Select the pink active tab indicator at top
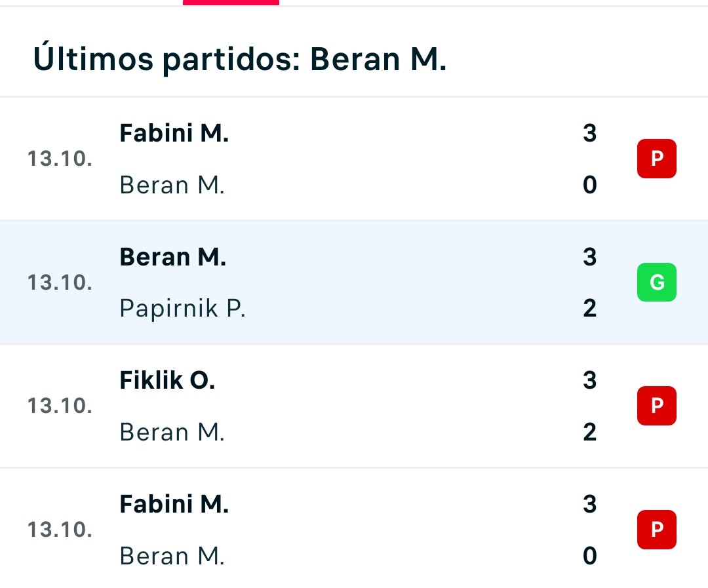 click(x=231, y=3)
